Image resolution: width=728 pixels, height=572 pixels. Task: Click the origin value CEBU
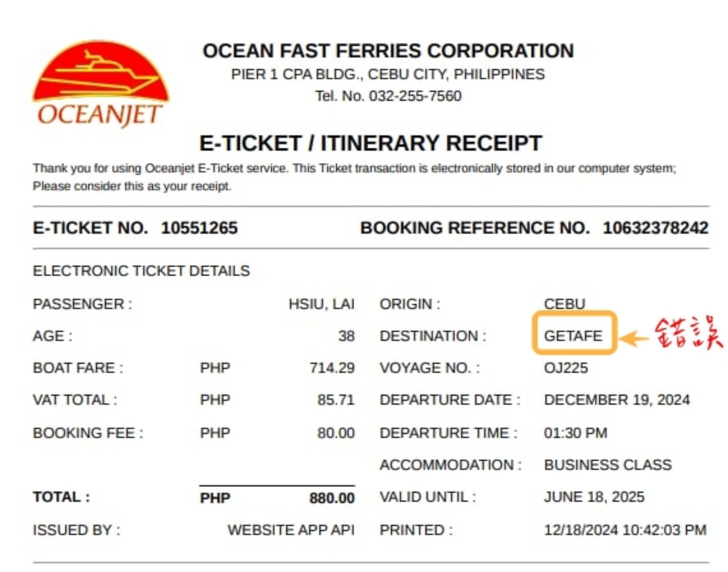565,304
